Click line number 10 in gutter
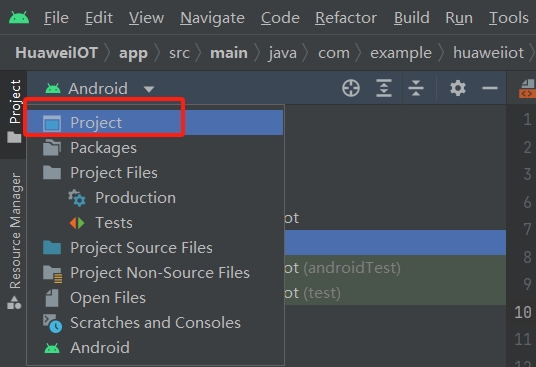 523,312
